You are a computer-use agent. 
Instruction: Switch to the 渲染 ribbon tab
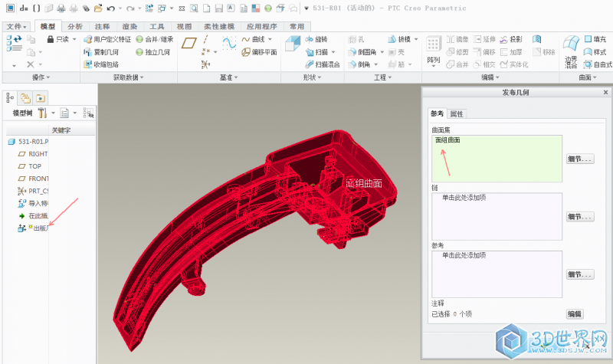tap(129, 27)
